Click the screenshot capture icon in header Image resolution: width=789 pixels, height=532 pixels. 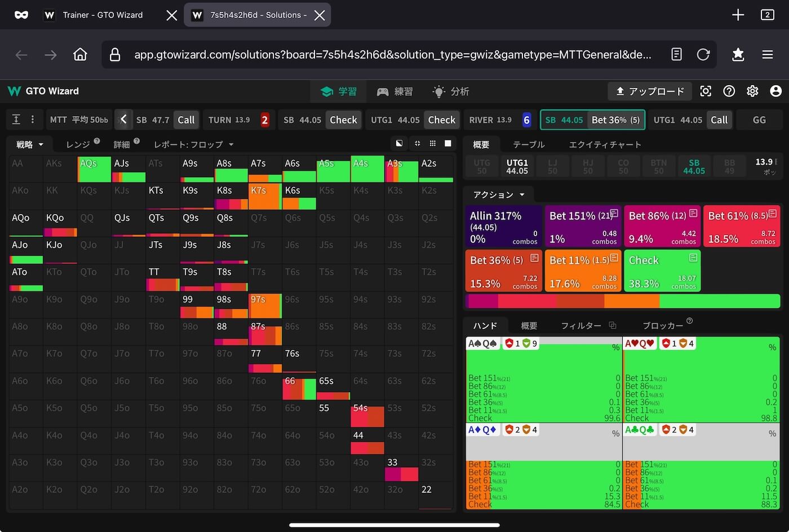coord(706,91)
